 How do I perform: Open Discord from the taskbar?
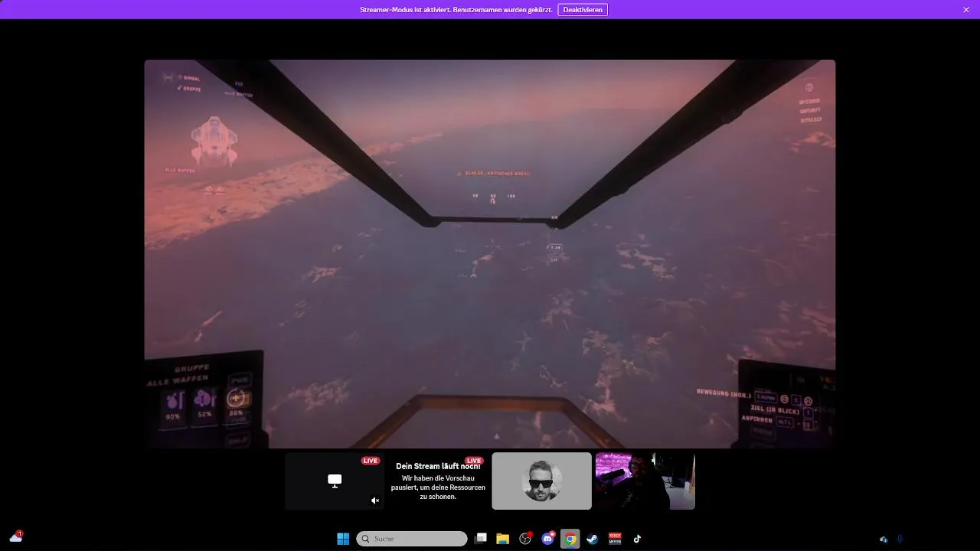coord(548,539)
